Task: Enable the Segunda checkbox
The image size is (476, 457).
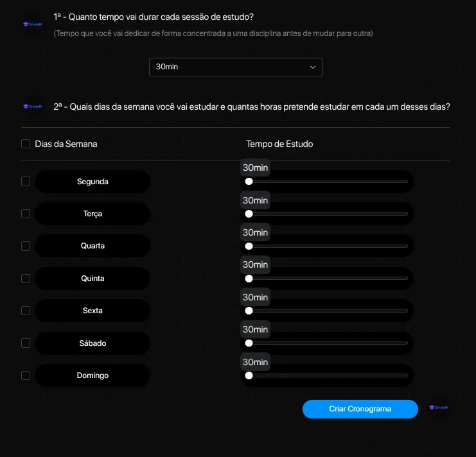Action: point(26,182)
